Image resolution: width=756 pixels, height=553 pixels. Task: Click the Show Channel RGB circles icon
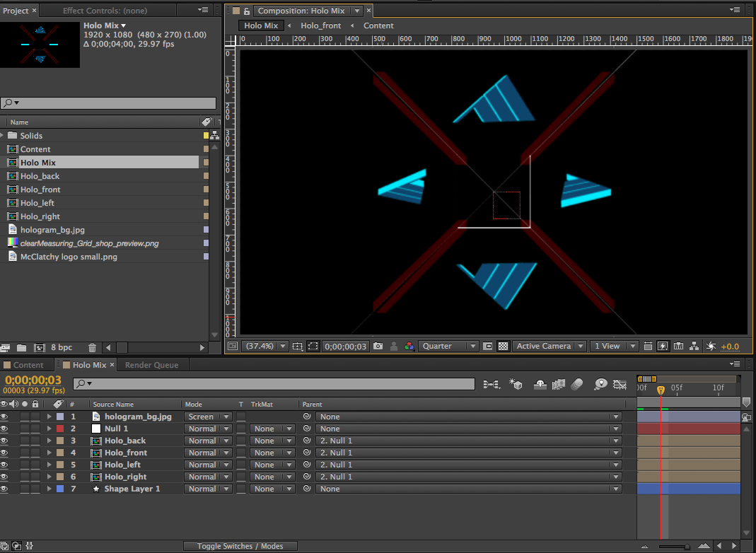(x=409, y=347)
